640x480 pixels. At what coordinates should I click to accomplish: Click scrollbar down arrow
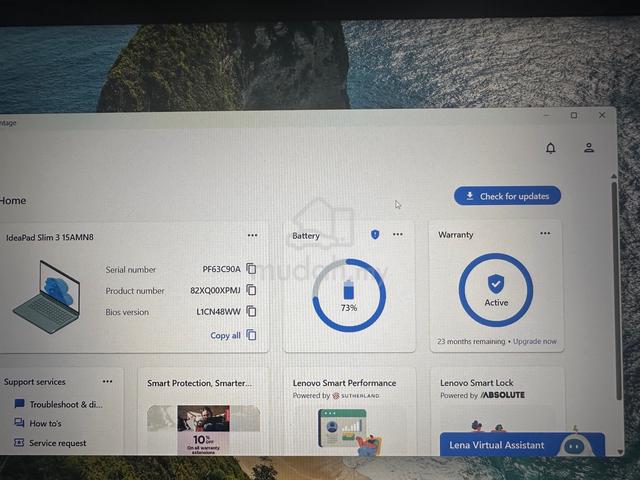(620, 452)
